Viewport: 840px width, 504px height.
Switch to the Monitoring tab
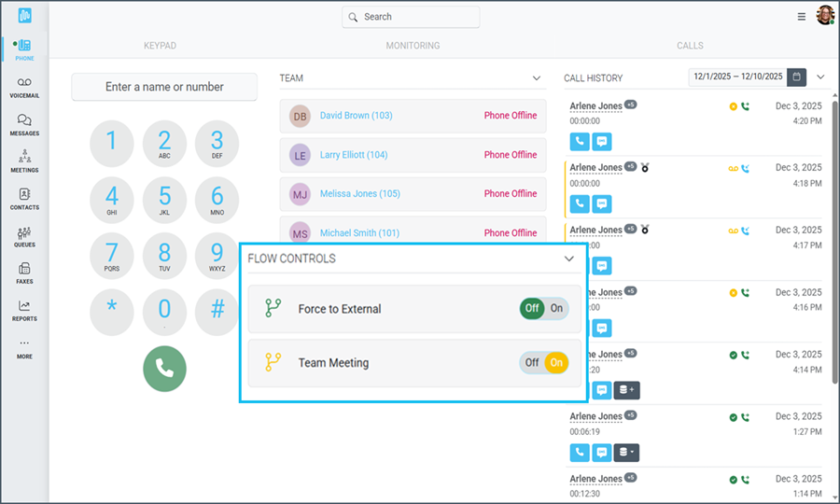[413, 46]
